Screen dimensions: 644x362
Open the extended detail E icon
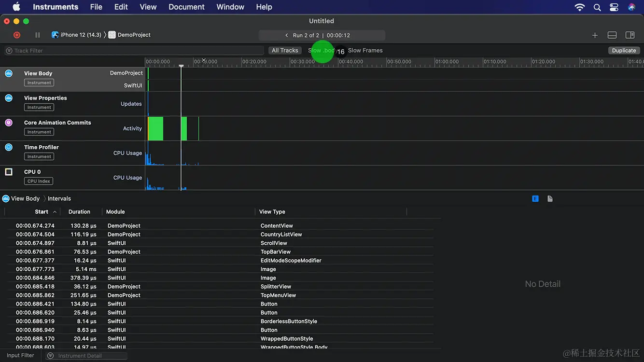click(535, 199)
